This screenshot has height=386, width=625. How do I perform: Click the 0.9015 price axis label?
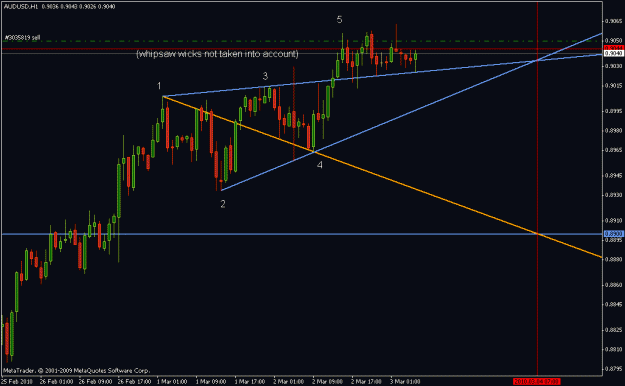(x=614, y=85)
